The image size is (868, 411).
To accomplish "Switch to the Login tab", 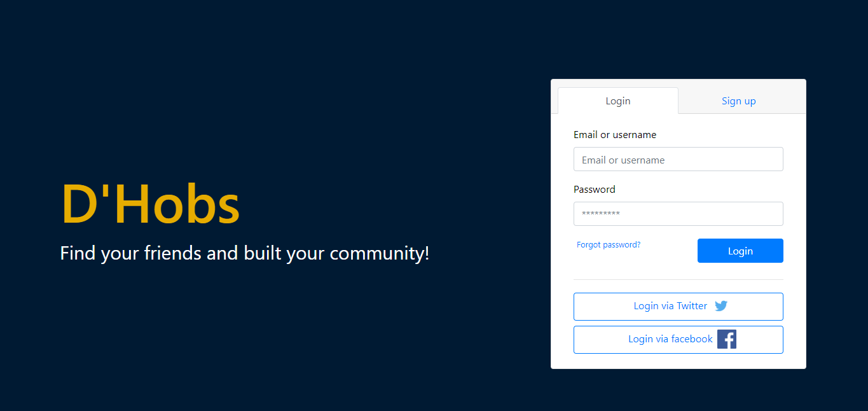I will 617,101.
